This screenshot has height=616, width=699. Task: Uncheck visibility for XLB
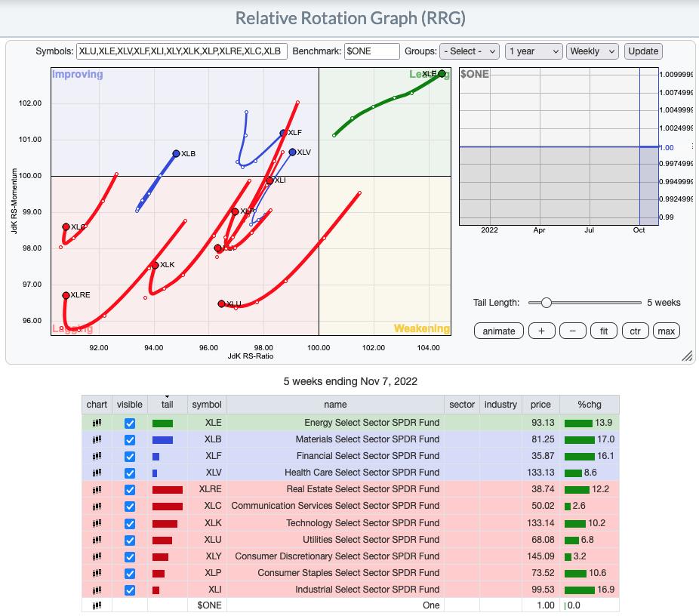(x=130, y=440)
